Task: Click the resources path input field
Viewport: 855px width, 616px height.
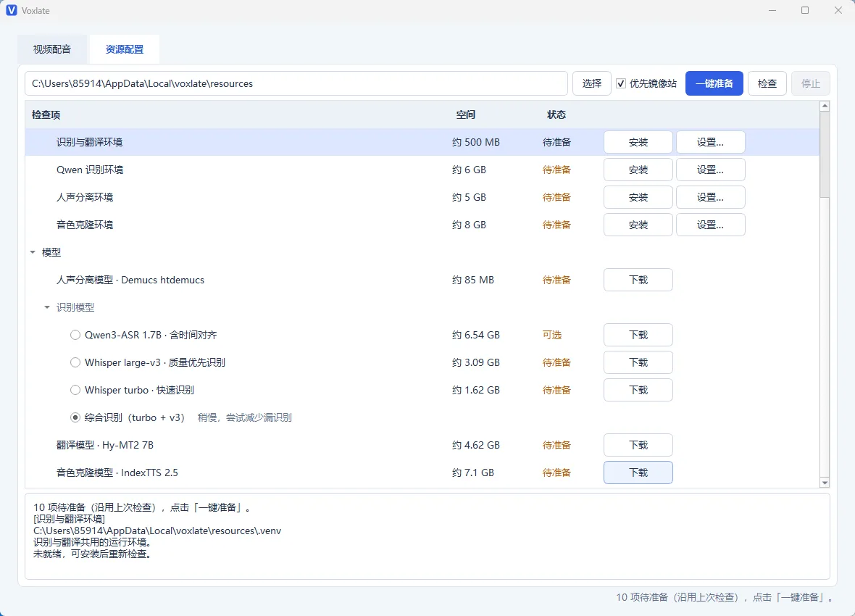Action: tap(296, 83)
